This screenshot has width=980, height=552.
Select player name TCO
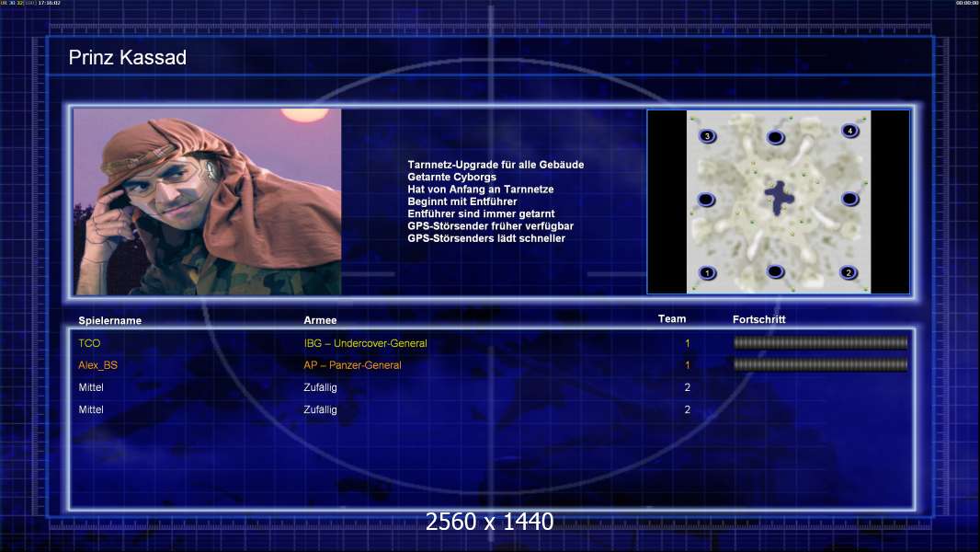coord(89,343)
